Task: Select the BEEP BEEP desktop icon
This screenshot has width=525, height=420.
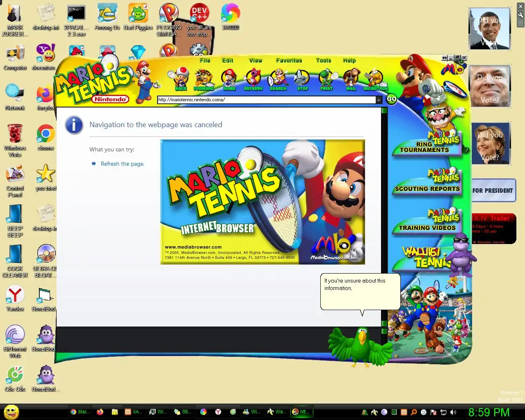Action: pos(15,221)
